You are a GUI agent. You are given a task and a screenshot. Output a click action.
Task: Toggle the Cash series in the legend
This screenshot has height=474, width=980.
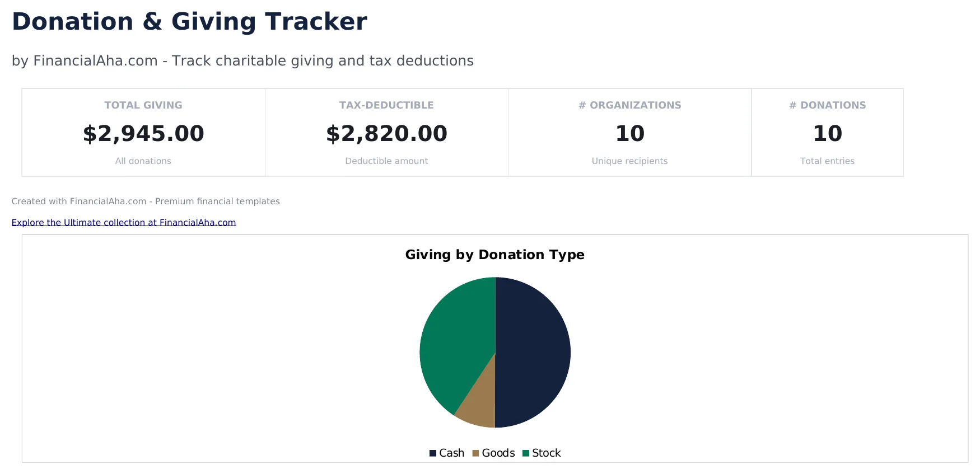point(451,453)
